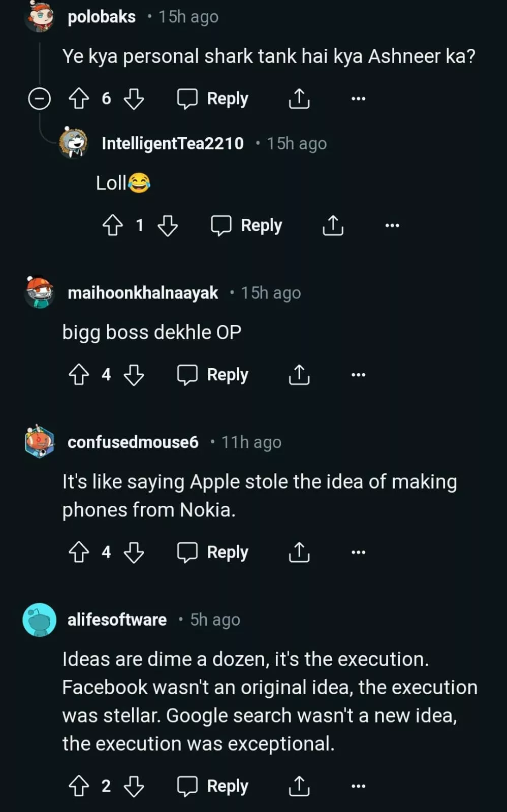Downvote polobaks' shark tank comment

(x=134, y=99)
